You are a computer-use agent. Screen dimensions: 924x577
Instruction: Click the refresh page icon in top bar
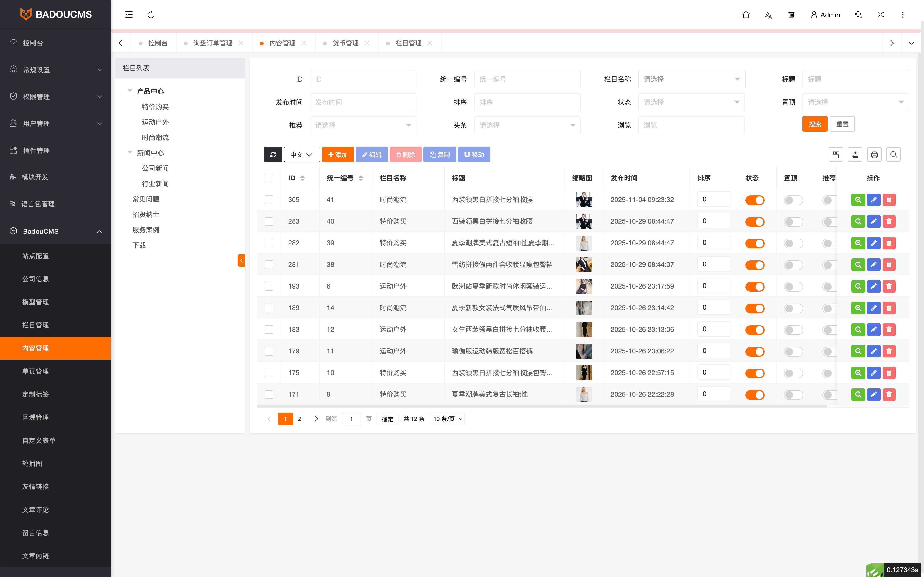pyautogui.click(x=151, y=14)
